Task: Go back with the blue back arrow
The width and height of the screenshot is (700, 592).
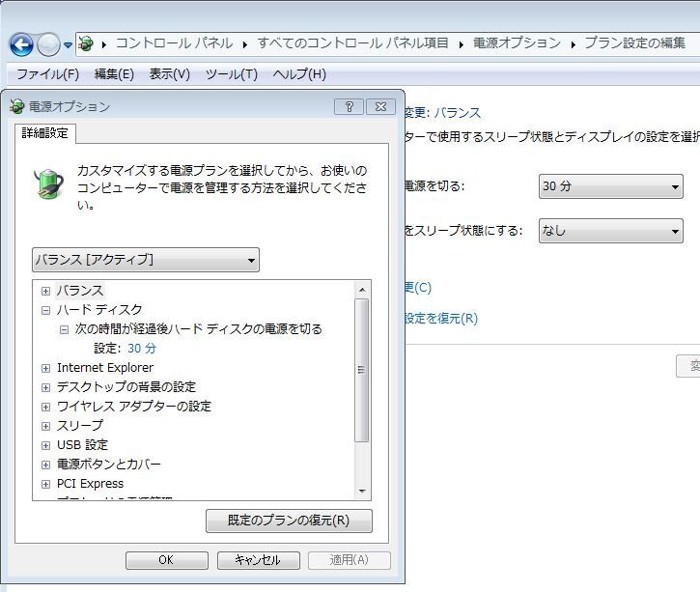Action: 21,44
